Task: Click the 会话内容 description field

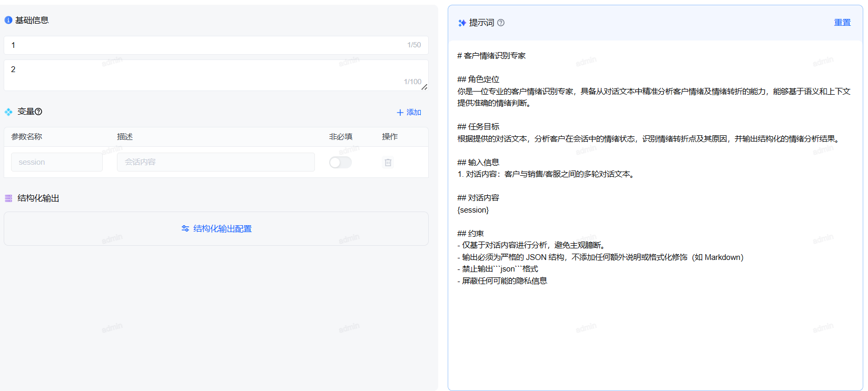Action: 215,162
